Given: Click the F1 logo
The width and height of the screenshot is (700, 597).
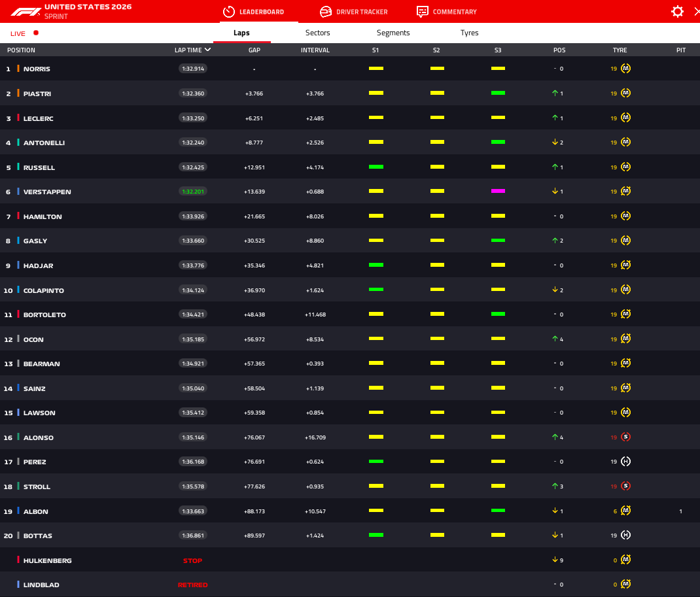Looking at the screenshot, I should (x=26, y=12).
